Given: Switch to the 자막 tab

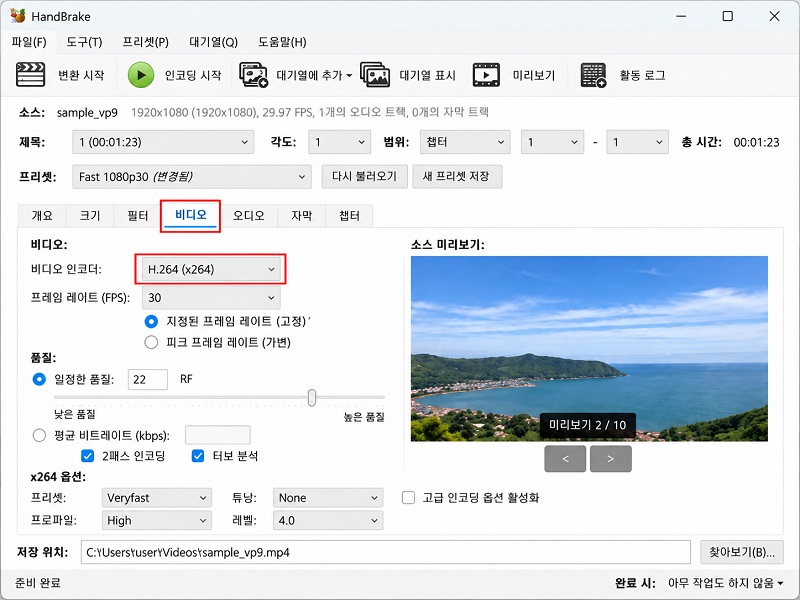Looking at the screenshot, I should click(302, 216).
